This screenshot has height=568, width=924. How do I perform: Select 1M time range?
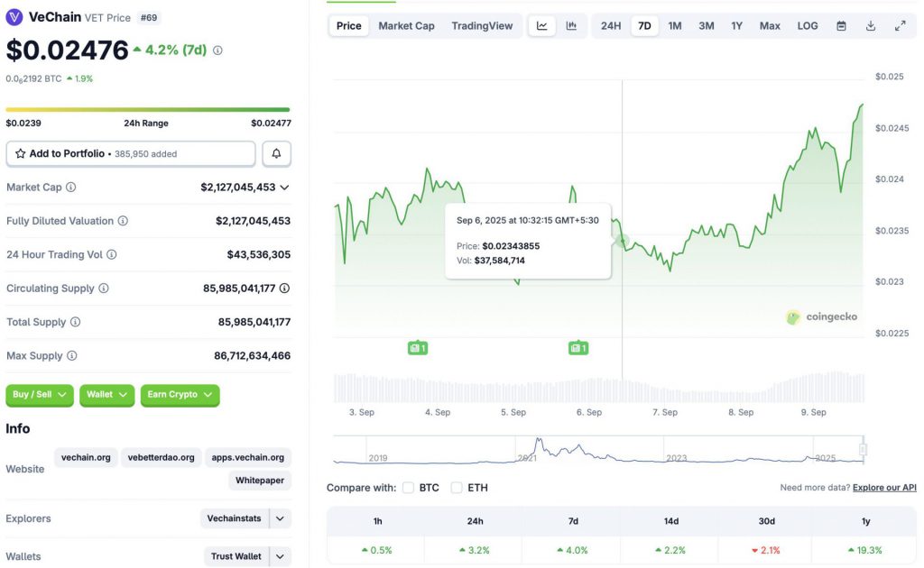click(x=675, y=26)
